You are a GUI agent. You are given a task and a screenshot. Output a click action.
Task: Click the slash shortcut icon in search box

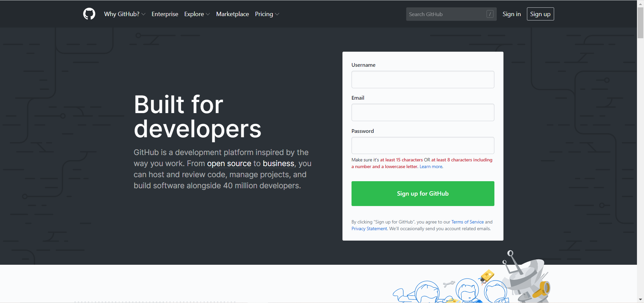coord(490,14)
